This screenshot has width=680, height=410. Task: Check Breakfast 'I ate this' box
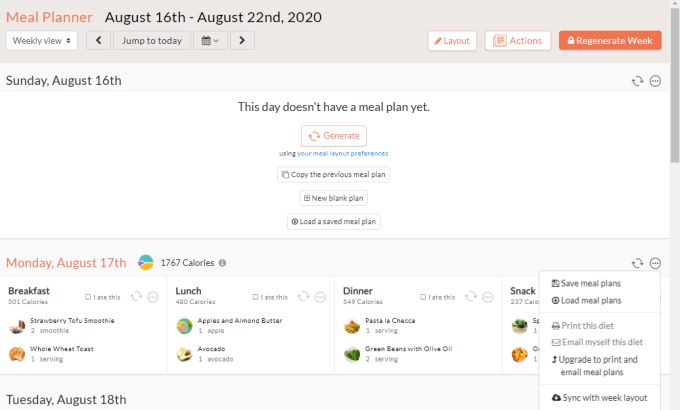(89, 297)
